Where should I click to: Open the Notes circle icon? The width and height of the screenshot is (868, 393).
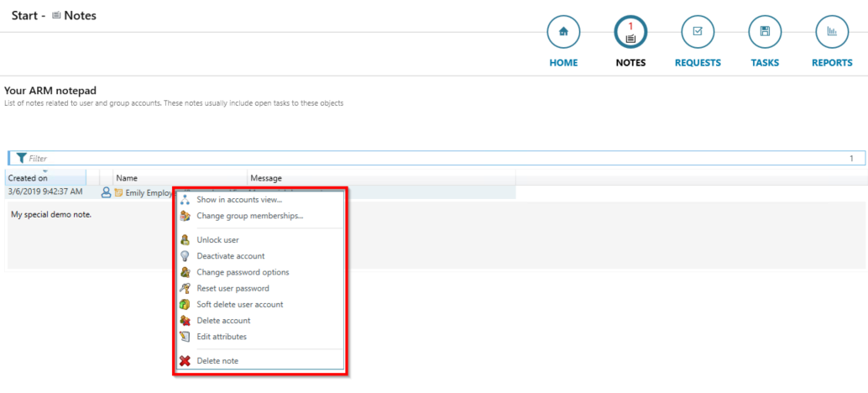630,32
